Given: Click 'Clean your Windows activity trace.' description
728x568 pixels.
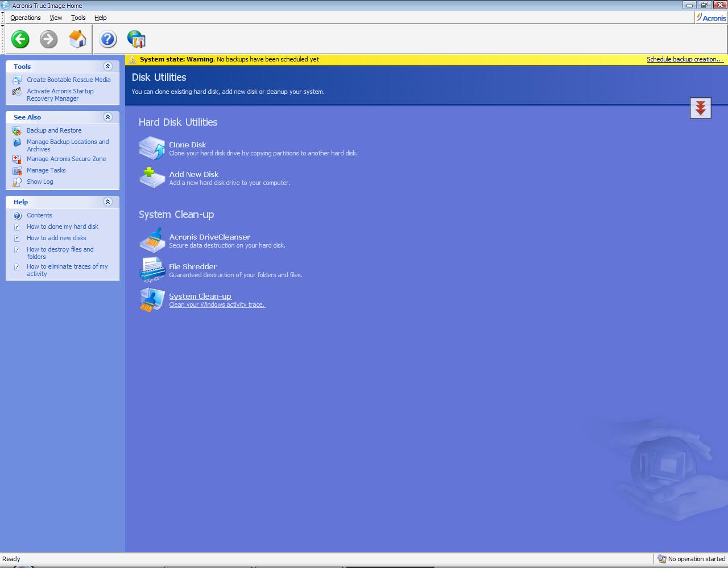Looking at the screenshot, I should tap(217, 304).
